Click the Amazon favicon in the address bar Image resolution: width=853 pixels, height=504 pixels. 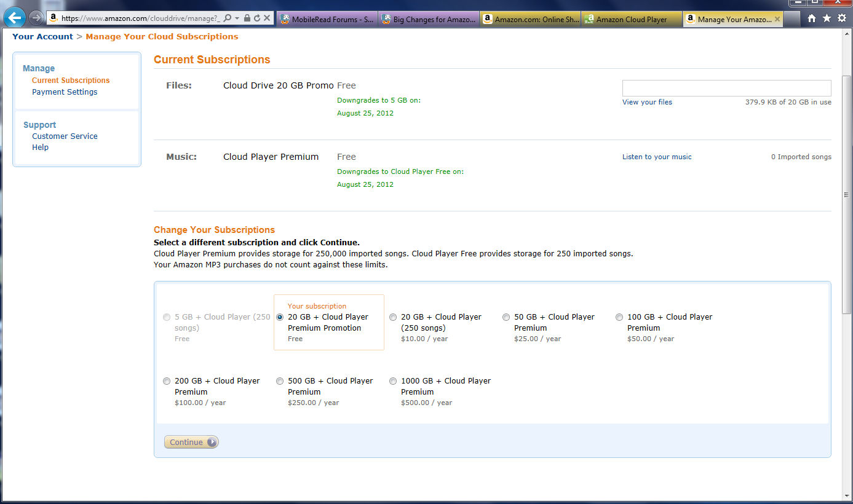(x=54, y=18)
